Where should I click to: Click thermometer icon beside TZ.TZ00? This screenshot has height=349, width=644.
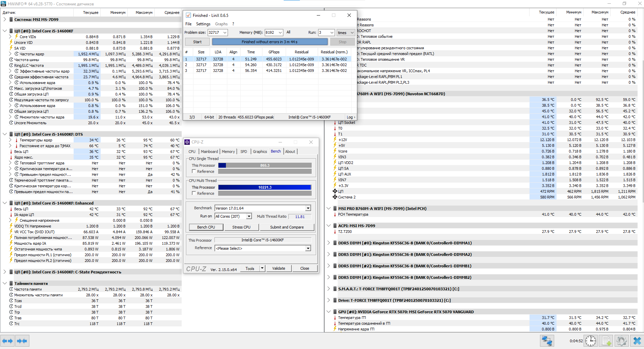click(x=335, y=232)
